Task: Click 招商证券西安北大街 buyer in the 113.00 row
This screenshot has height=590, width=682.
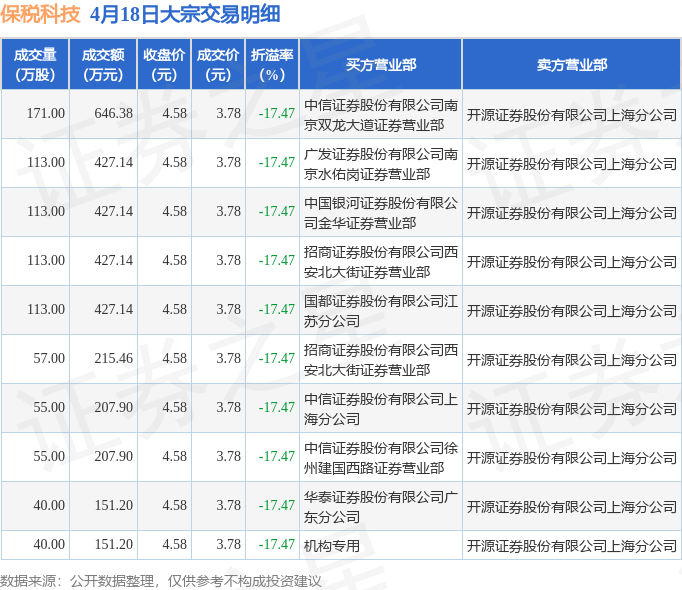Action: click(x=381, y=262)
